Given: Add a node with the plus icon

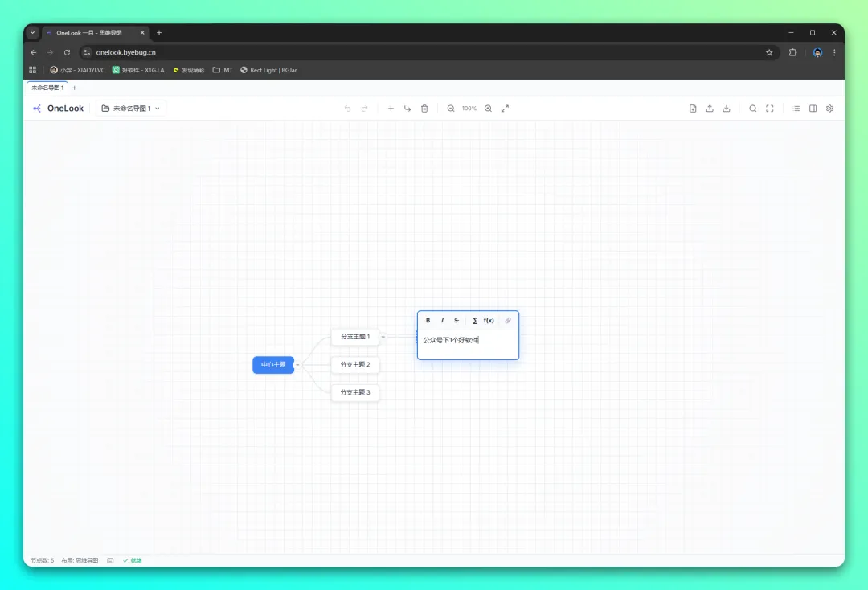Looking at the screenshot, I should [391, 109].
